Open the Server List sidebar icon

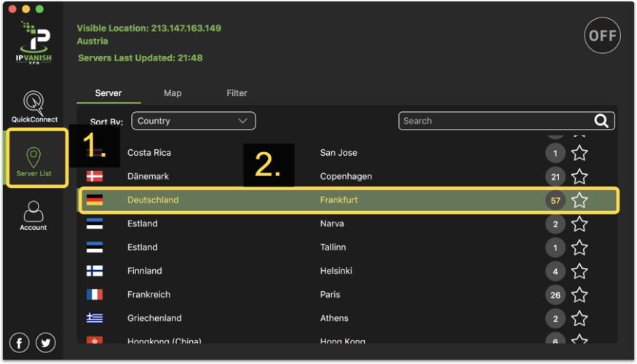pos(33,158)
